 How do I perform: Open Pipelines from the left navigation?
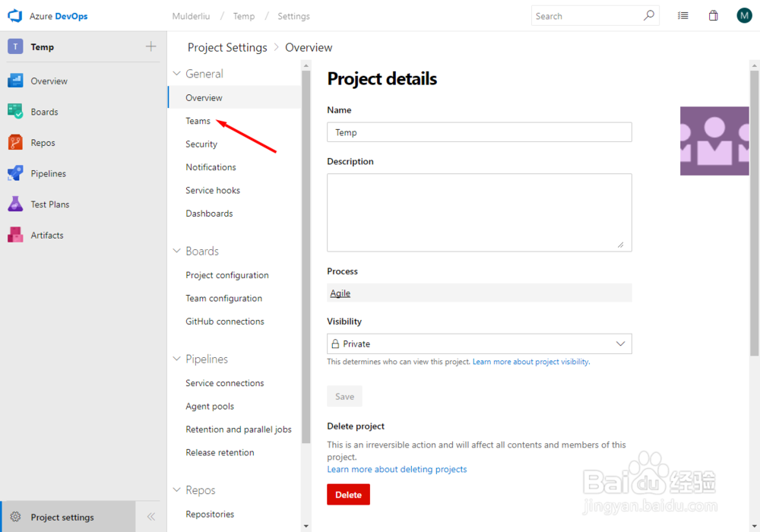click(17, 173)
